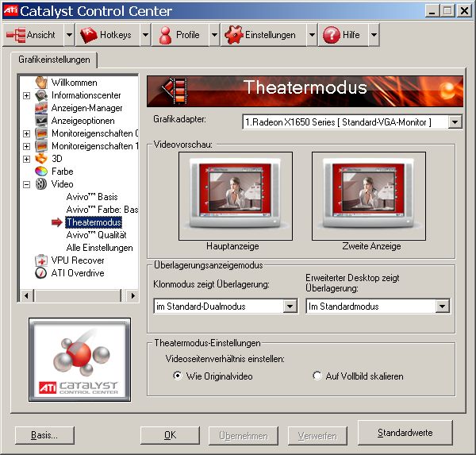Open the Hilfe dropdown arrow

coord(374,35)
